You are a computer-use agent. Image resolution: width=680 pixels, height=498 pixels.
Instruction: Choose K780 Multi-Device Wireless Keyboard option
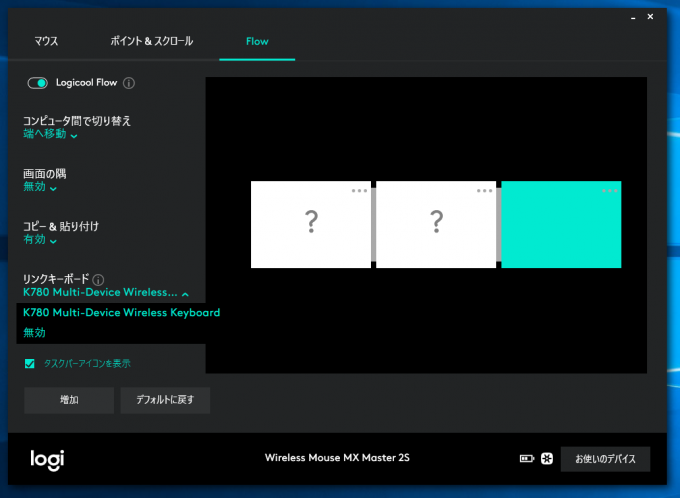[121, 313]
